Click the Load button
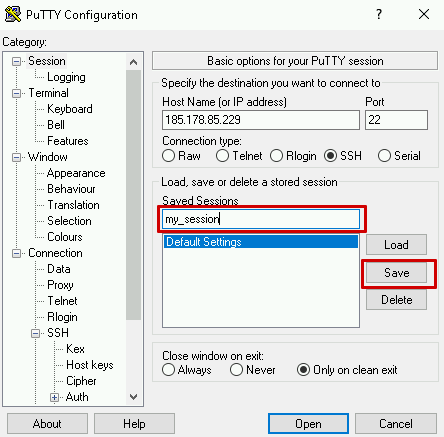Screen dimensions: 444x437 pos(396,245)
